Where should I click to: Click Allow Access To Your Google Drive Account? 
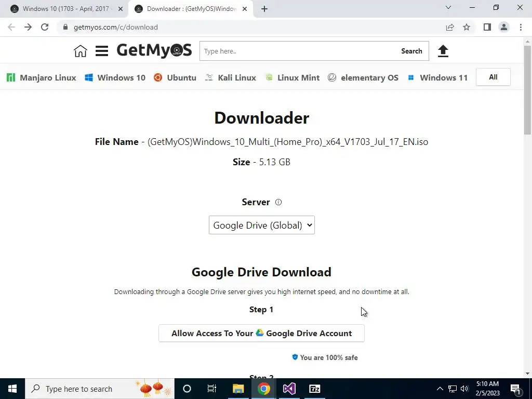coord(261,333)
